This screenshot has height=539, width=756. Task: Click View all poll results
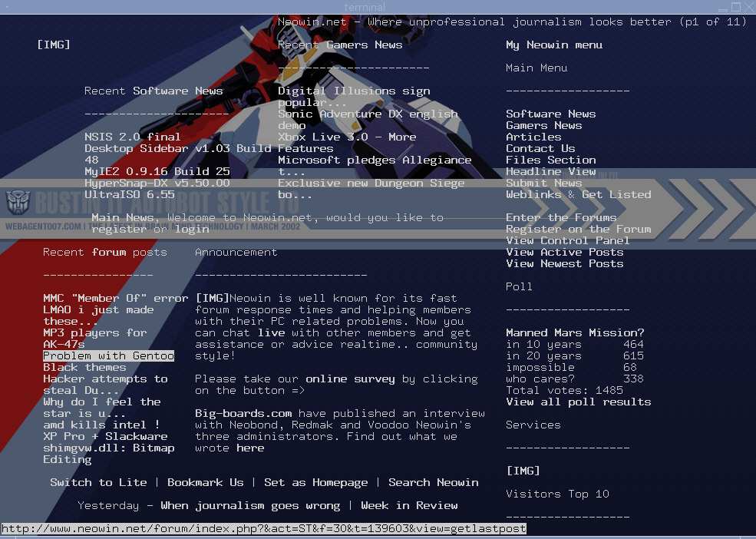pyautogui.click(x=578, y=402)
